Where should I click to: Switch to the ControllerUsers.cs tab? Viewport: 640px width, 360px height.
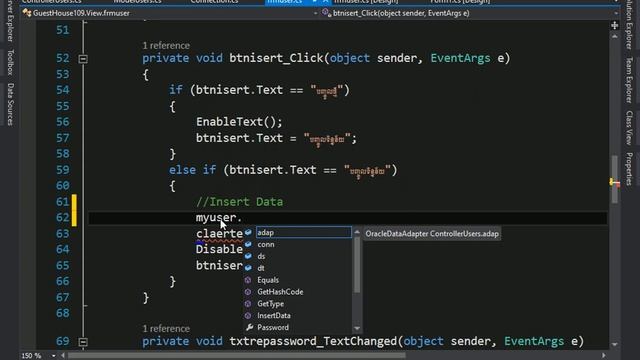52,2
